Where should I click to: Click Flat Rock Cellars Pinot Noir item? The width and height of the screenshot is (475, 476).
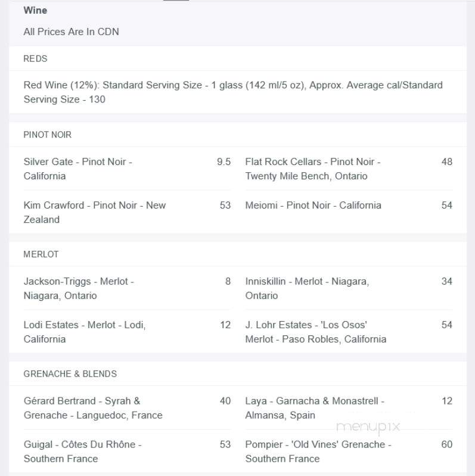tap(349, 169)
